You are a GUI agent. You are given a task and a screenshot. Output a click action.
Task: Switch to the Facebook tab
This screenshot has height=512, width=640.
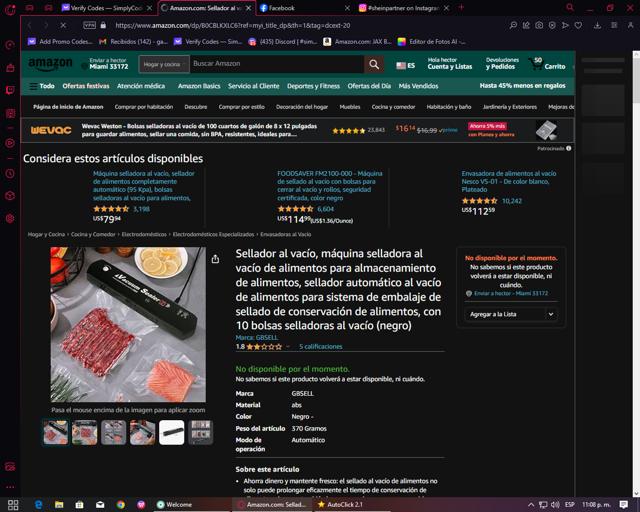click(304, 8)
